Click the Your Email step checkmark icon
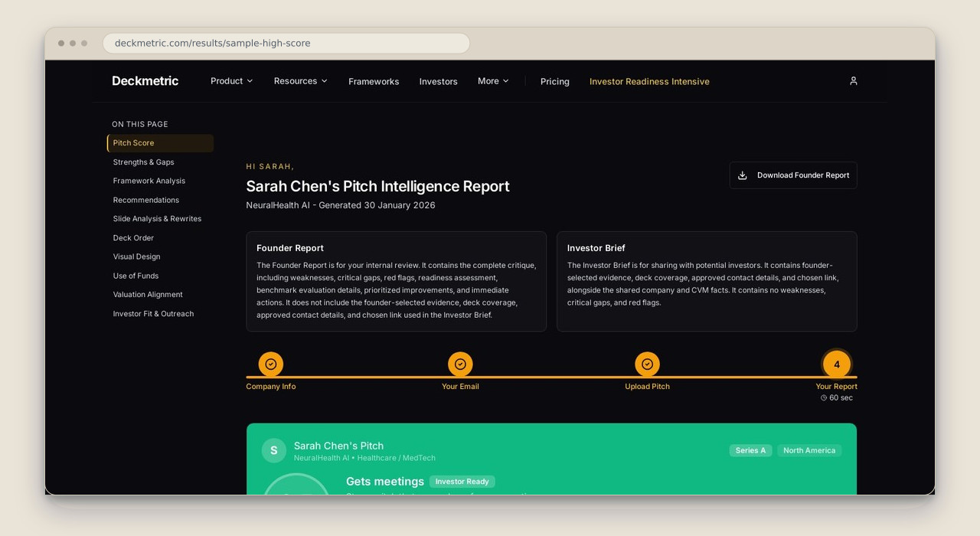The width and height of the screenshot is (980, 536). tap(460, 364)
